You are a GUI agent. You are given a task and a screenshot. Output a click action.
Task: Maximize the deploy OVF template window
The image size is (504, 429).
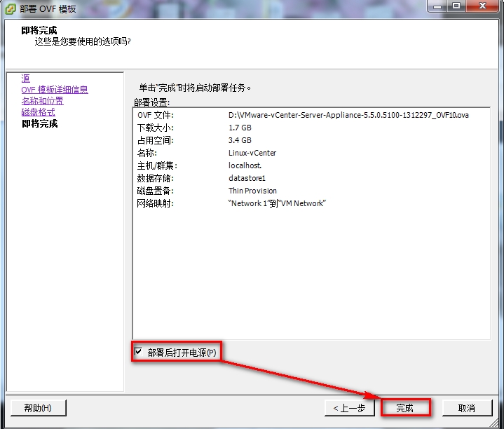(456, 6)
